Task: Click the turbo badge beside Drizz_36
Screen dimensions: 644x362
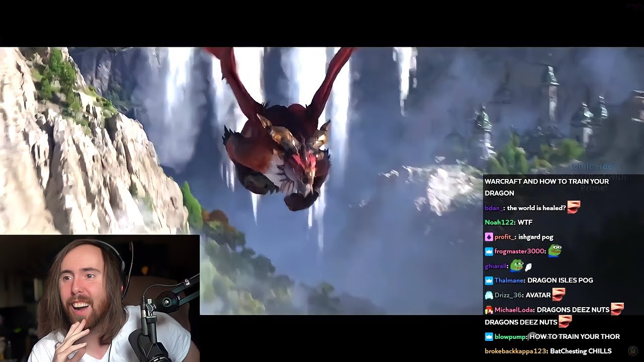Action: point(489,295)
